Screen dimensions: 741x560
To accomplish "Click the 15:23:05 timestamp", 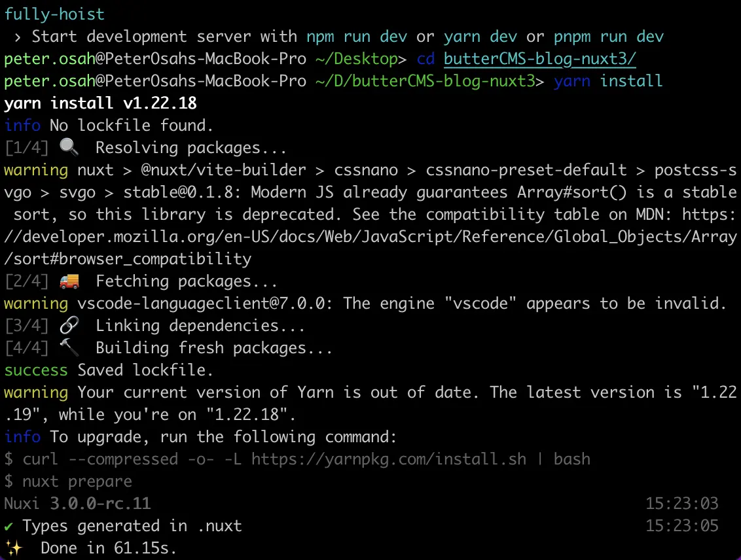I will coord(682,525).
